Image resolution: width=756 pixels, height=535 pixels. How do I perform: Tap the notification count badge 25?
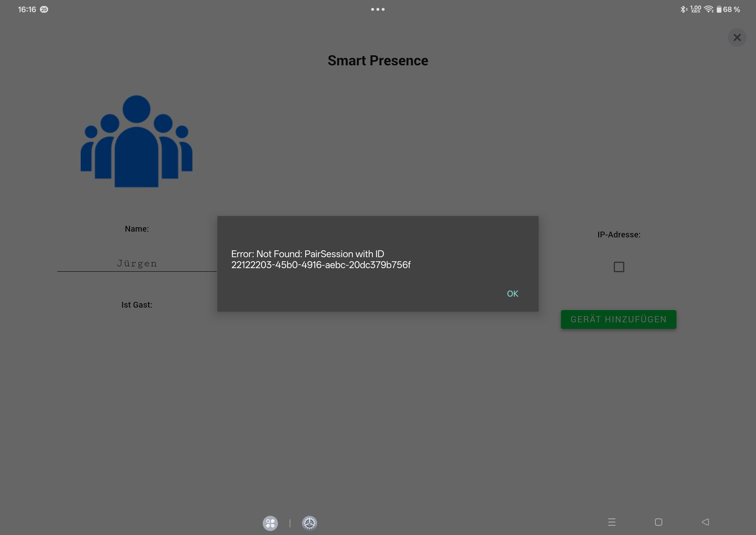pos(44,10)
